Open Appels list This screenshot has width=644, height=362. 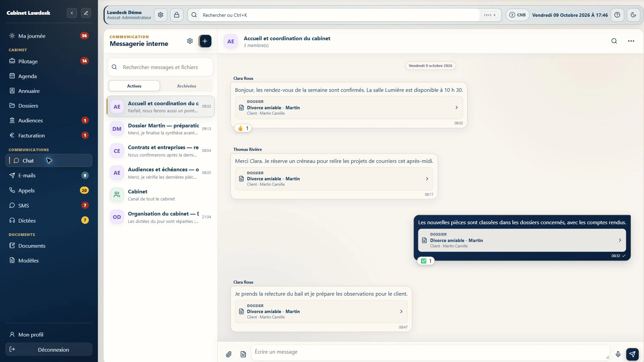tap(49, 190)
